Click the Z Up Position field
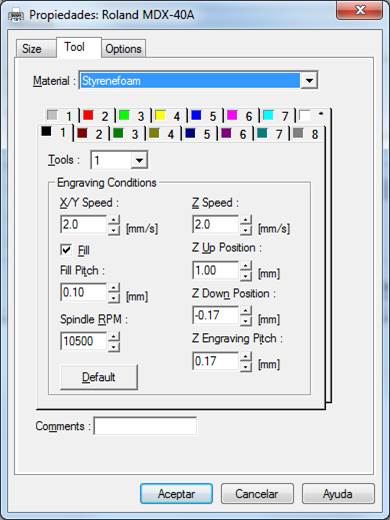 click(x=215, y=270)
